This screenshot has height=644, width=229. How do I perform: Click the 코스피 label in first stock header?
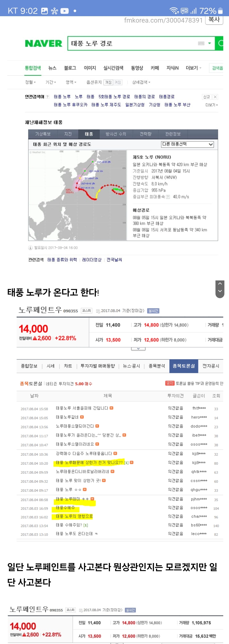(87, 311)
